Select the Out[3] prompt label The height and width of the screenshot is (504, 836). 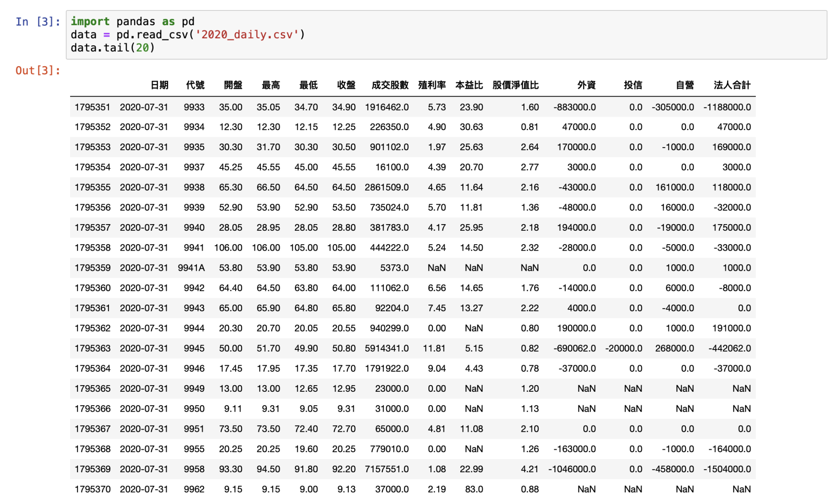click(38, 71)
